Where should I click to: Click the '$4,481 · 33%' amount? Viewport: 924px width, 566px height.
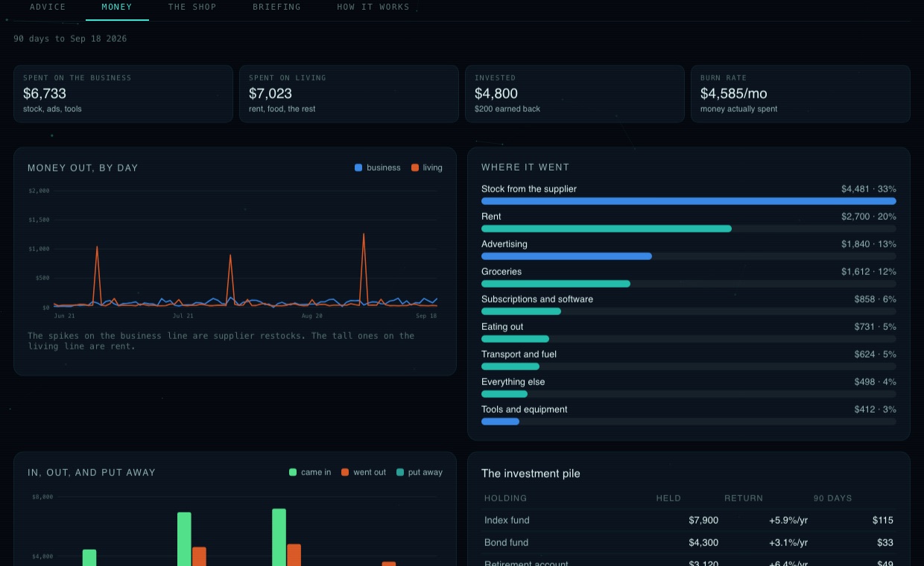(x=869, y=189)
